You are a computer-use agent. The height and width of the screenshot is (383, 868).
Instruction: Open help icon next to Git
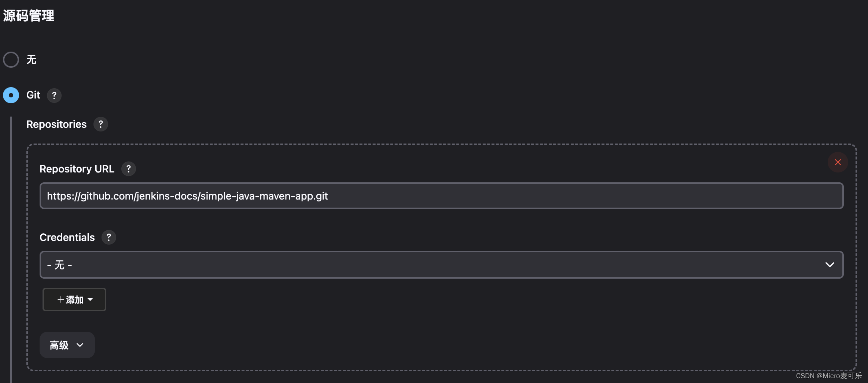54,96
